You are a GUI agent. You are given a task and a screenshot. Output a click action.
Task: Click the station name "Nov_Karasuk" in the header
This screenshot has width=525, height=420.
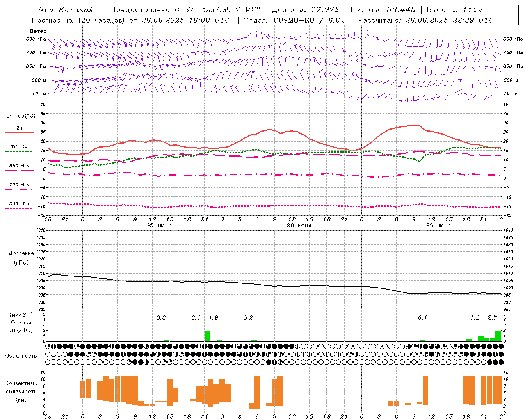[x=66, y=10]
